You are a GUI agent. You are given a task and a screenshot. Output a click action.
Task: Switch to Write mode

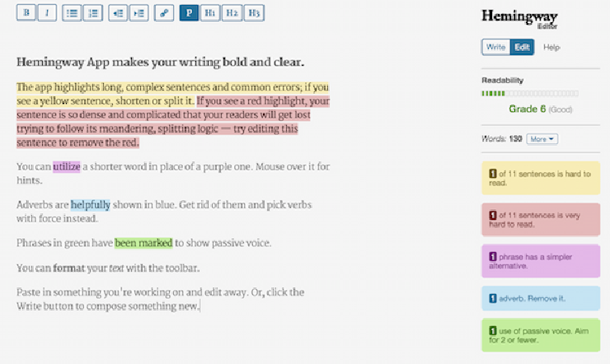click(495, 47)
